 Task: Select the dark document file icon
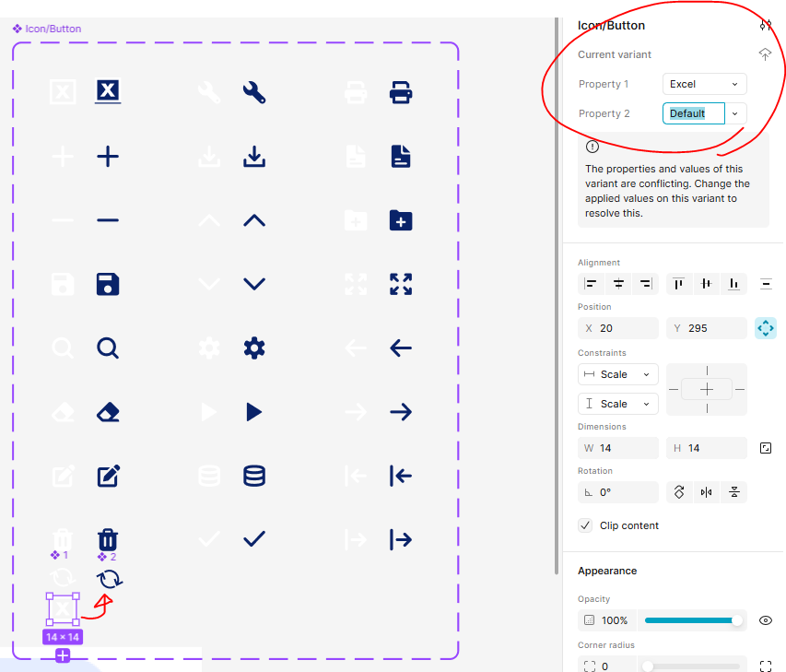coord(401,157)
